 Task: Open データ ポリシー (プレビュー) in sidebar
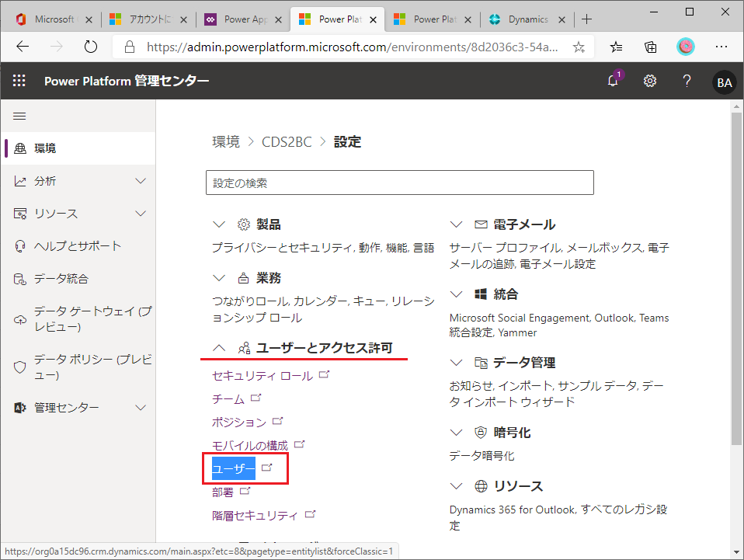click(78, 367)
